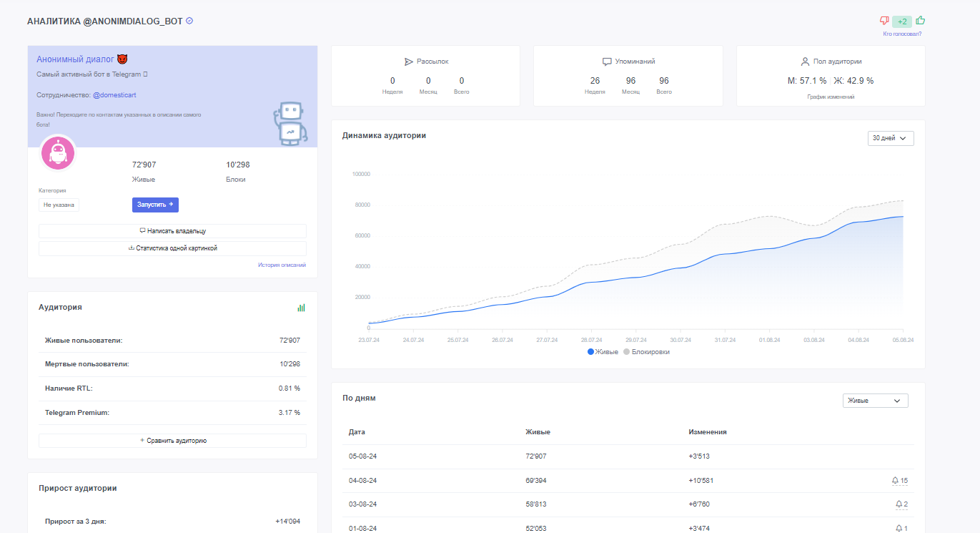Click Написать владельцу button
Image resolution: width=980 pixels, height=533 pixels.
(x=172, y=231)
